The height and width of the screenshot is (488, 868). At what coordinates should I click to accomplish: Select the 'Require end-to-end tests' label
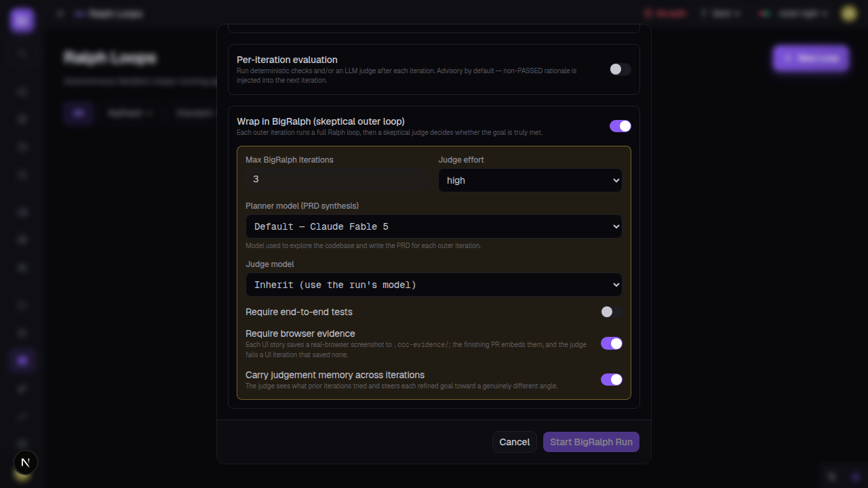[x=299, y=312]
